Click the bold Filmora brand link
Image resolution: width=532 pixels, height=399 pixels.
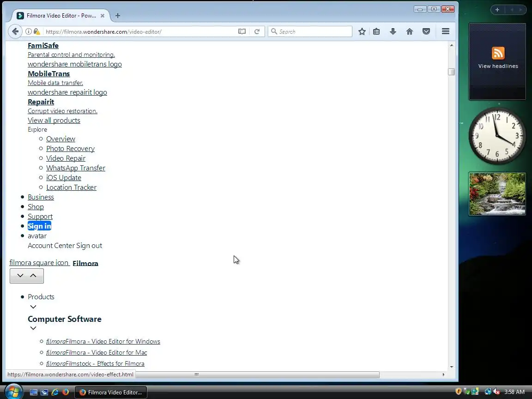[85, 263]
